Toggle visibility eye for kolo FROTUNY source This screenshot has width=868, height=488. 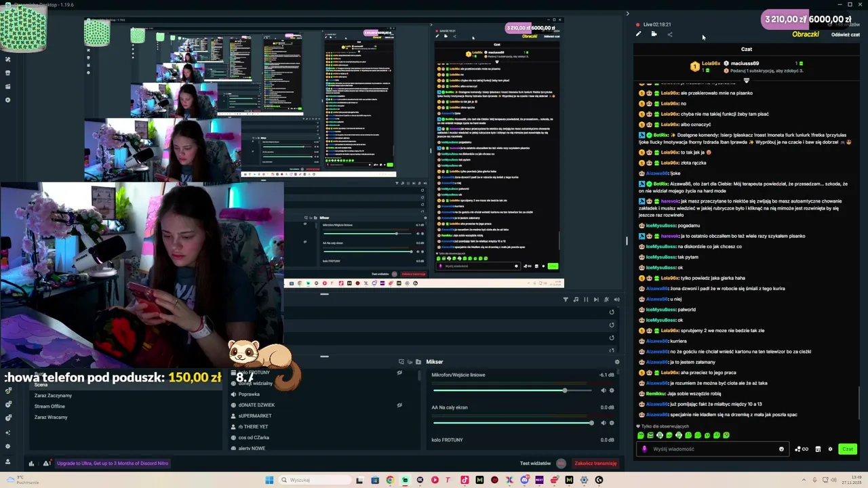pyautogui.click(x=399, y=373)
